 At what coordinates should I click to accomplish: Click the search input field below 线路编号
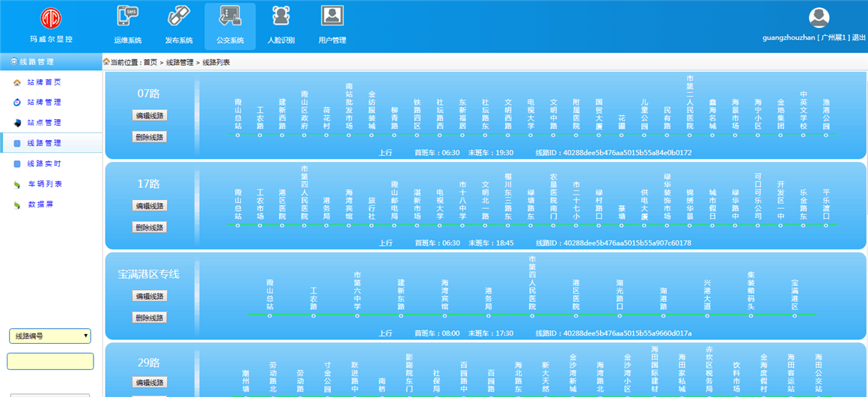click(50, 361)
